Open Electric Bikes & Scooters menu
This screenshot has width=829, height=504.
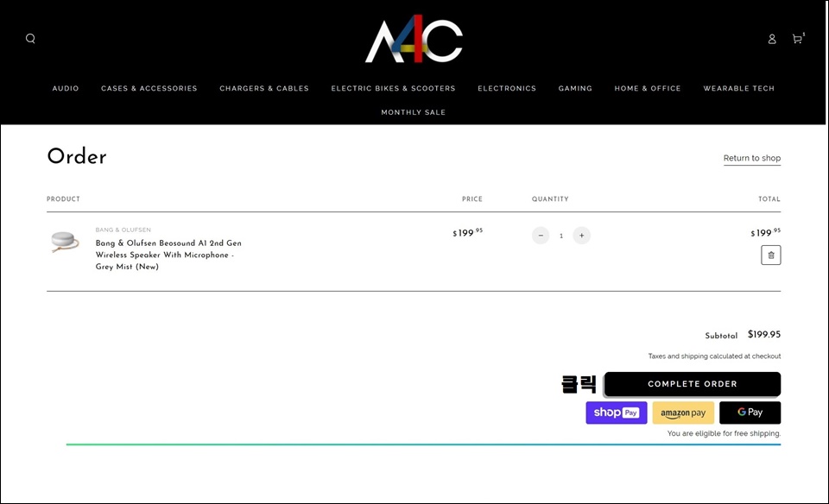(x=394, y=88)
